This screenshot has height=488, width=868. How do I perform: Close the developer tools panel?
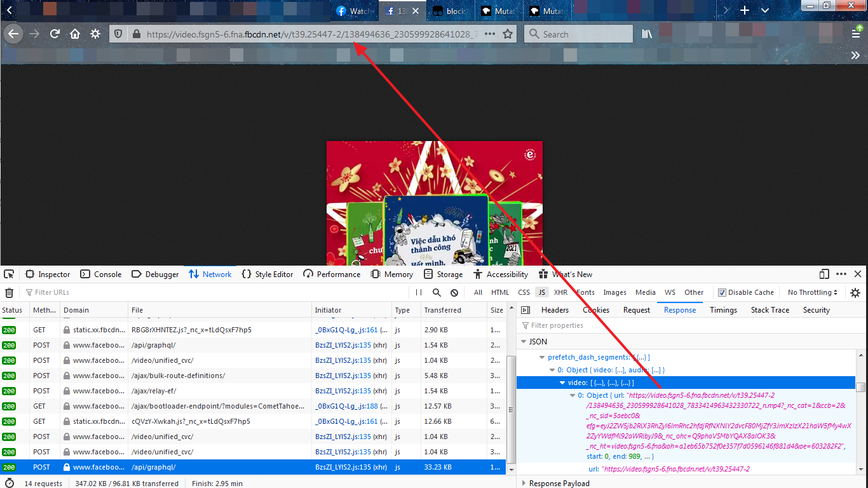coord(858,274)
